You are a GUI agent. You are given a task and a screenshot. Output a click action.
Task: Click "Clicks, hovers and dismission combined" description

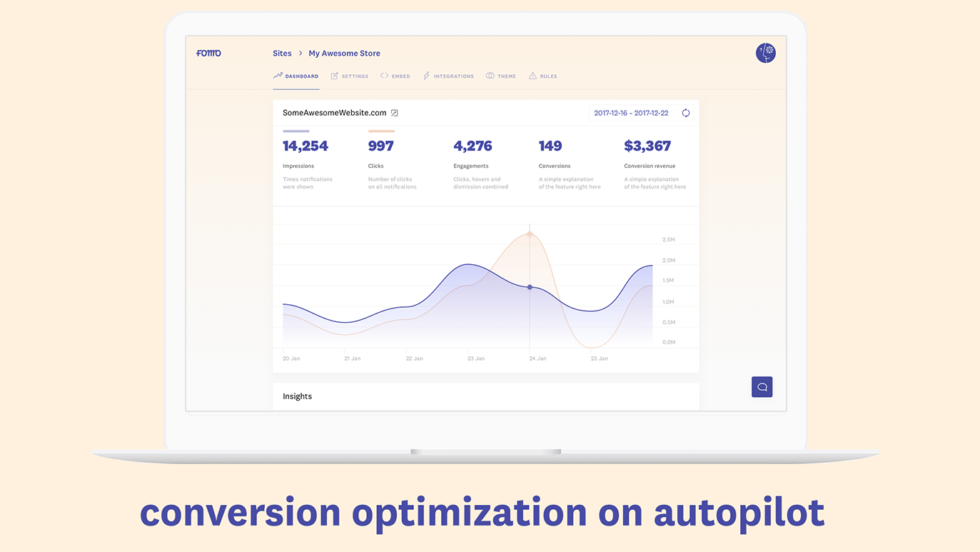coord(481,183)
